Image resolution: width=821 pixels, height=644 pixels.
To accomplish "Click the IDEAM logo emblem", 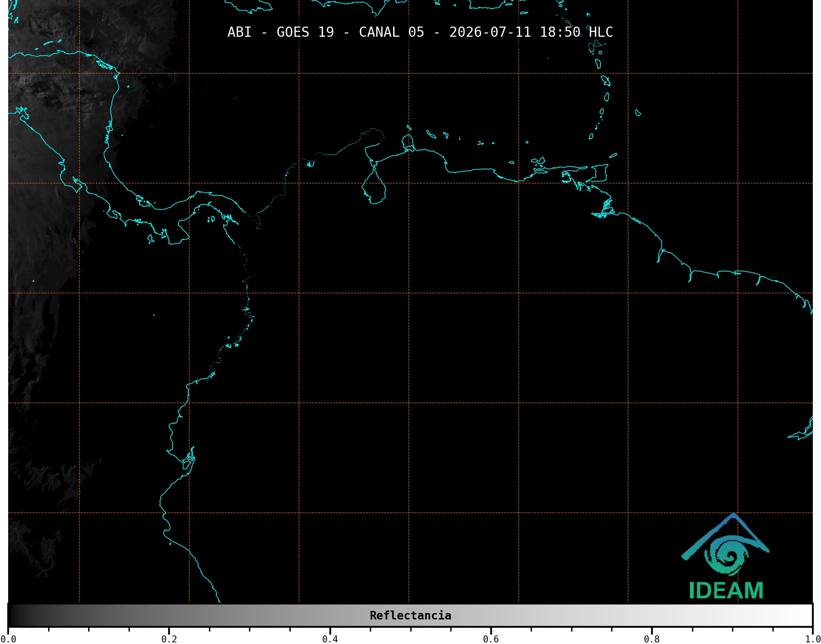I will coord(725,544).
